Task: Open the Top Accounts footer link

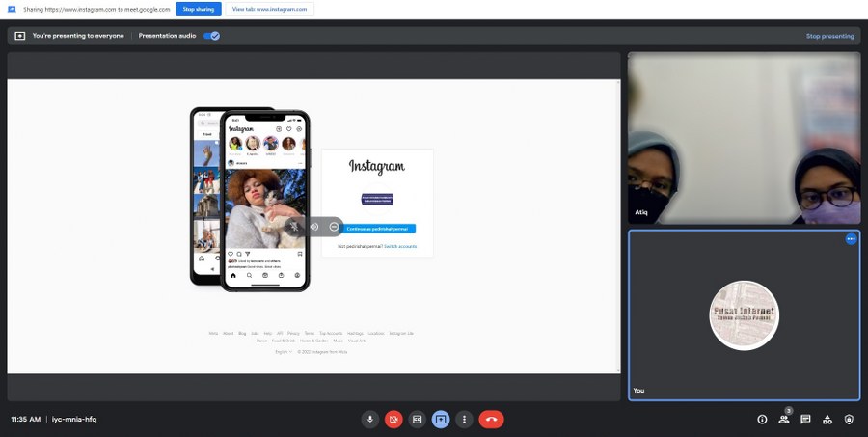Action: tap(331, 334)
